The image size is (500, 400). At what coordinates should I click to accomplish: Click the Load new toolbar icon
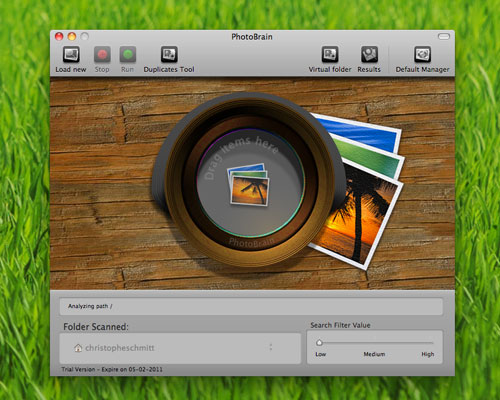click(71, 55)
